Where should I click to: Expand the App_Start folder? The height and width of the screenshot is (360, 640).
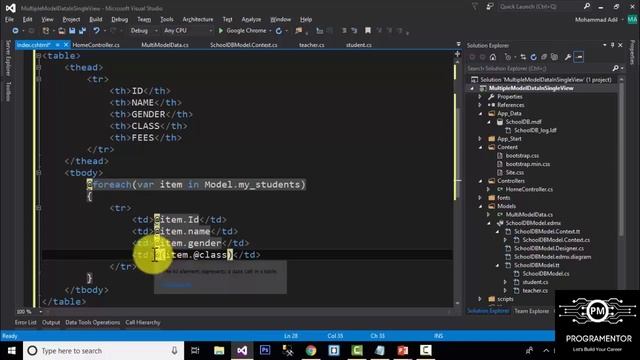click(x=480, y=139)
